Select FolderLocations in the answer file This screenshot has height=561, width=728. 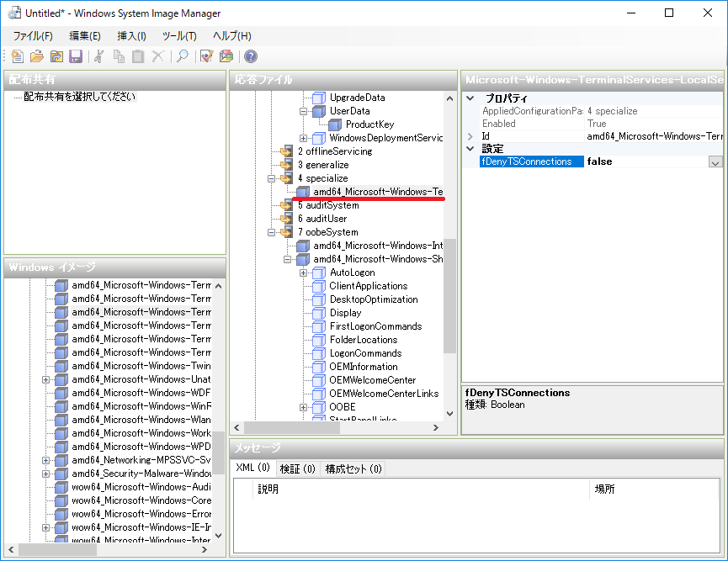tap(364, 340)
